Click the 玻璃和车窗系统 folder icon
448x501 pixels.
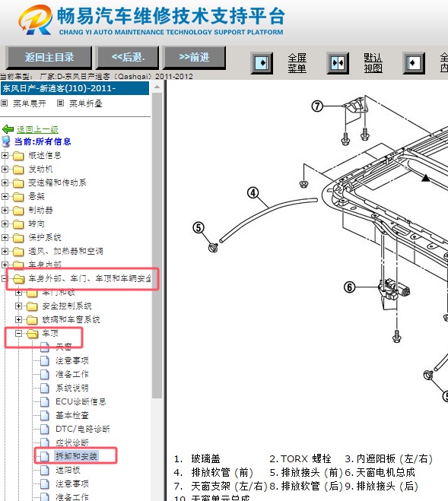tap(32, 320)
